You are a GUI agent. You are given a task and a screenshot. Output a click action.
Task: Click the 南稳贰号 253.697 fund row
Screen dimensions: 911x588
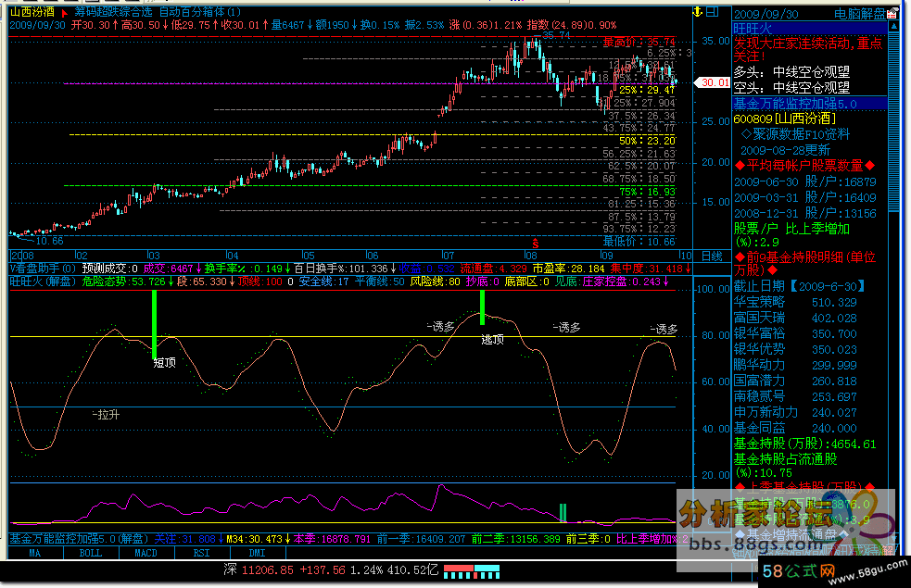point(795,396)
